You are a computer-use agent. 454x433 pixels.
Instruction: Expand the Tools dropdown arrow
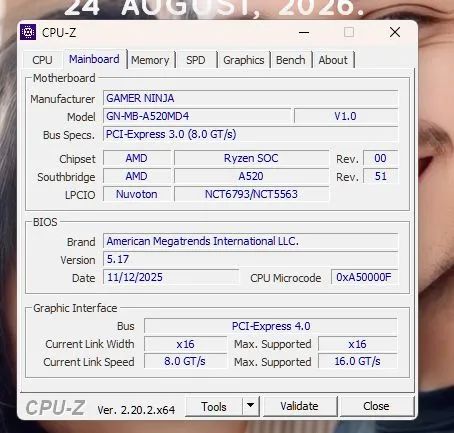pyautogui.click(x=251, y=407)
